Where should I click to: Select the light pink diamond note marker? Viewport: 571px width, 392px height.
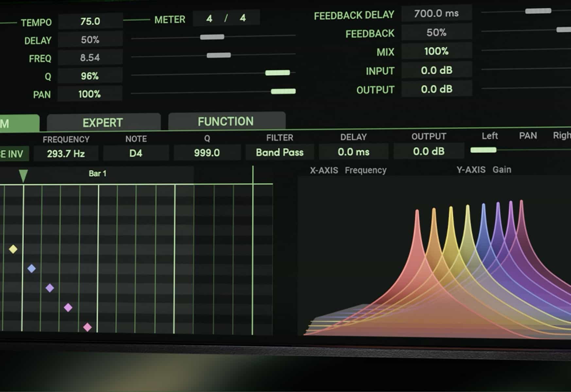click(x=68, y=307)
